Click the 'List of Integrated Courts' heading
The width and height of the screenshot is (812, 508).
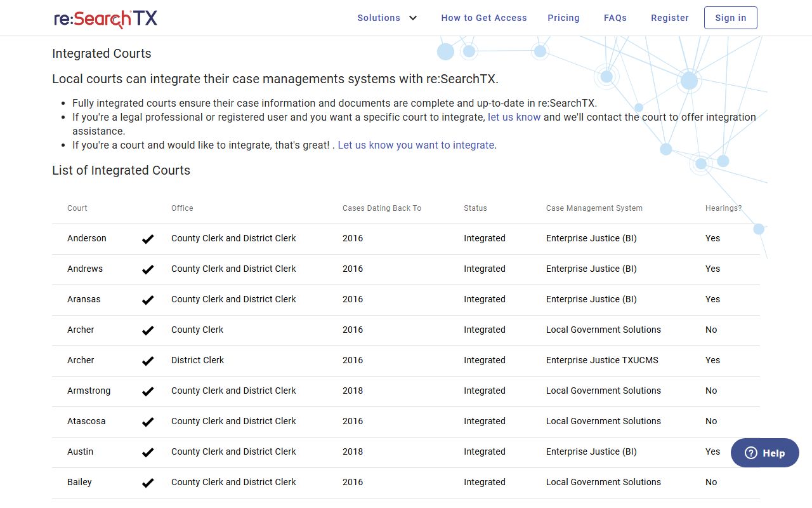click(121, 170)
